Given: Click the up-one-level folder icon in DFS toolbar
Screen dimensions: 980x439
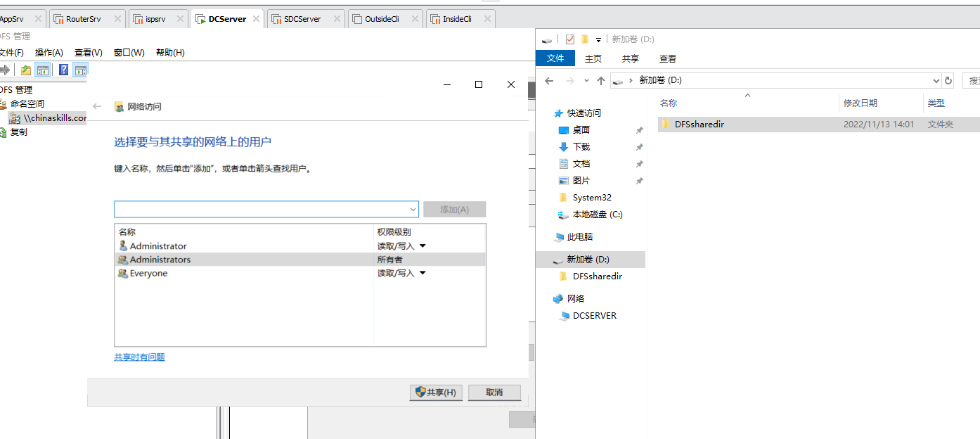Looking at the screenshot, I should (x=26, y=70).
